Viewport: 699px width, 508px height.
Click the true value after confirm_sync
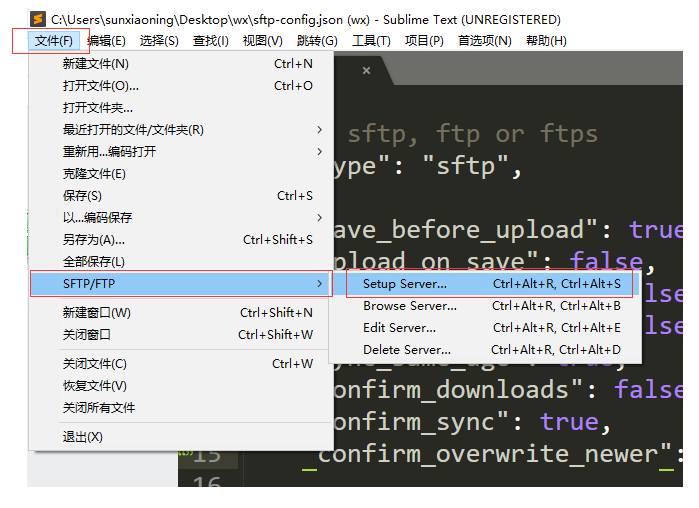(569, 422)
